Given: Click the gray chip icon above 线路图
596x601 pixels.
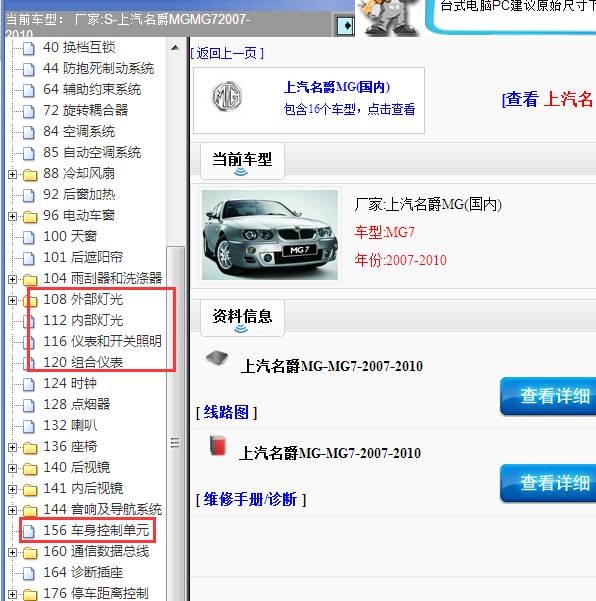Looking at the screenshot, I should point(217,357).
